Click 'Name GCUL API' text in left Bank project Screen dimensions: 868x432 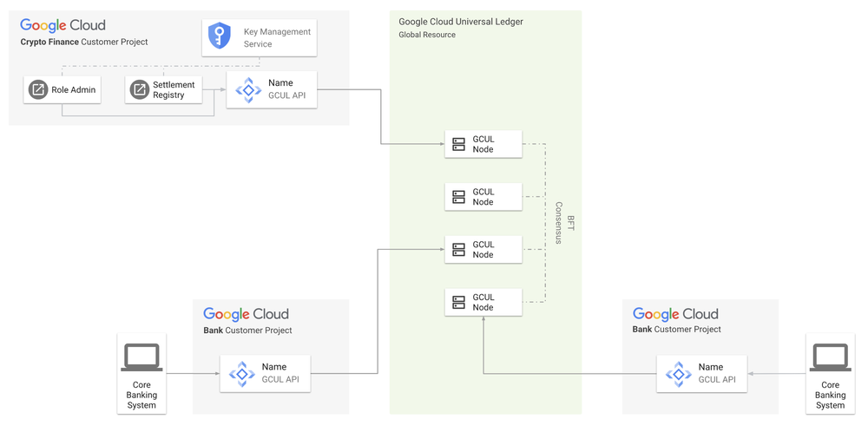click(x=280, y=373)
